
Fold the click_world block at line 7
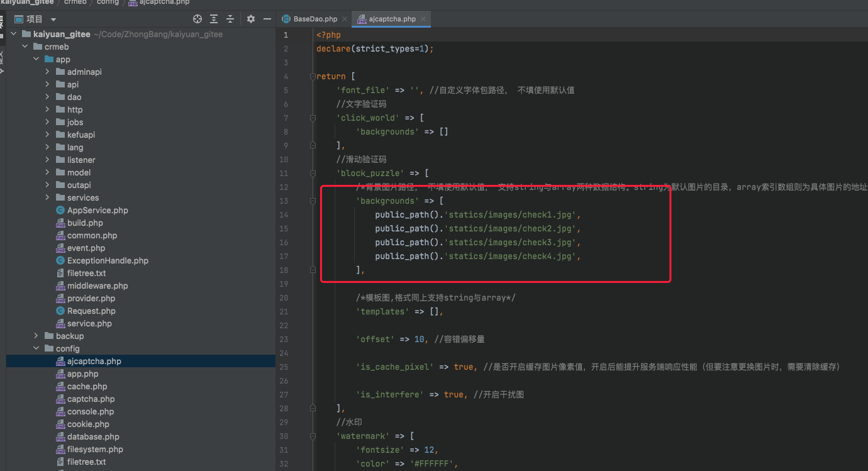pyautogui.click(x=311, y=118)
